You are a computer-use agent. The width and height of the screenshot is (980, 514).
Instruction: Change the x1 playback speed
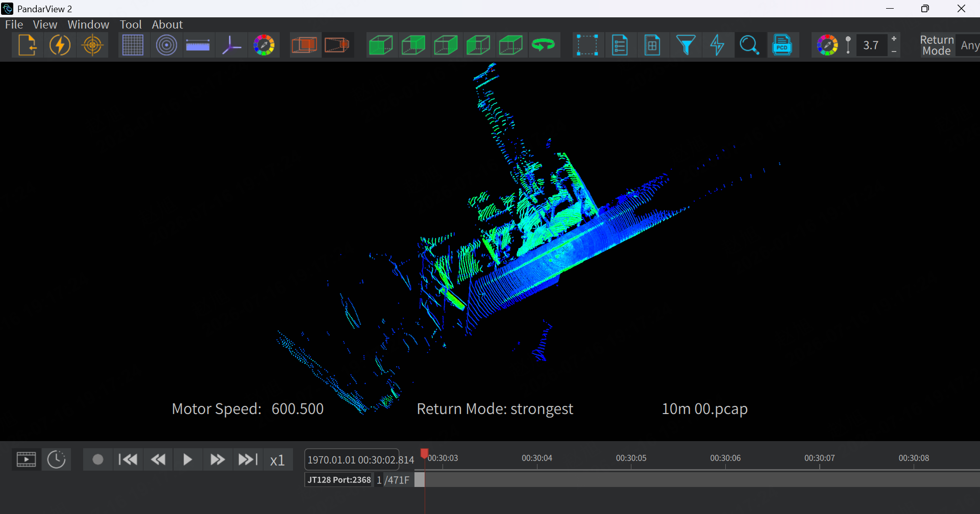pyautogui.click(x=278, y=460)
